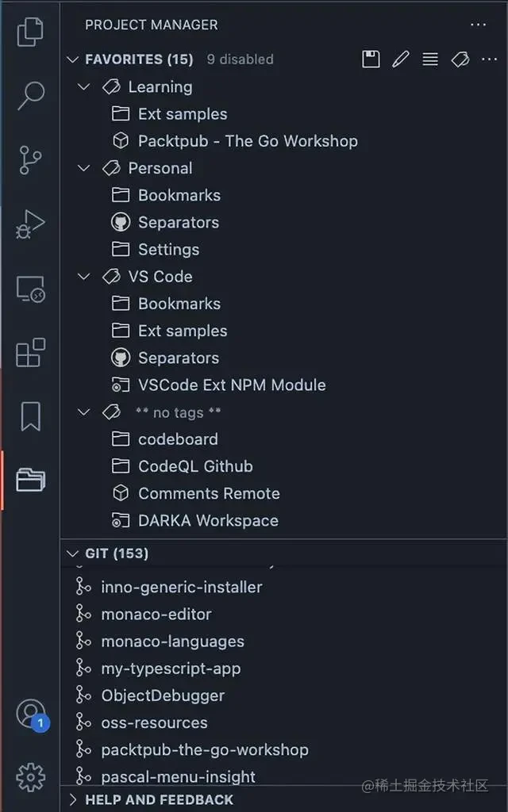Collapse the ** no tags ** group

pyautogui.click(x=83, y=412)
